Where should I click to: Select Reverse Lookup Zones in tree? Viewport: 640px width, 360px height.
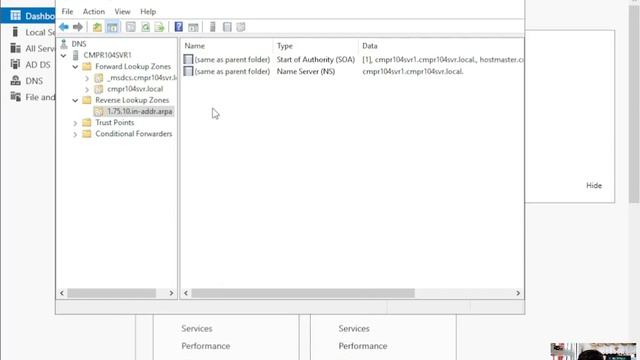point(132,100)
